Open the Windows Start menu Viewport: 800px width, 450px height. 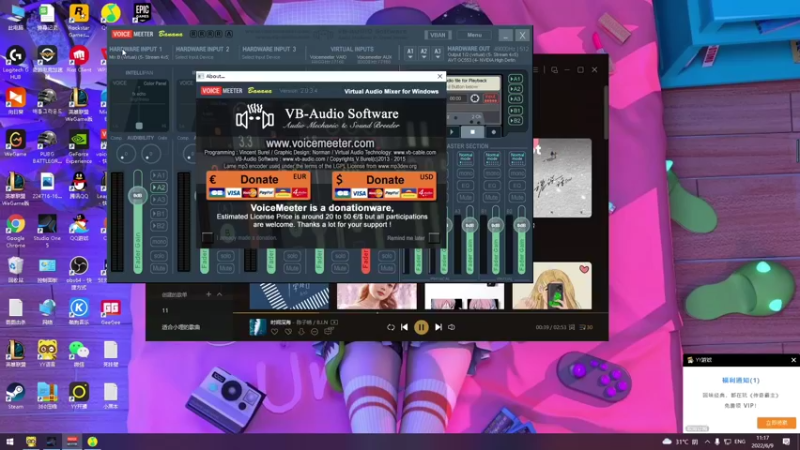pyautogui.click(x=10, y=442)
